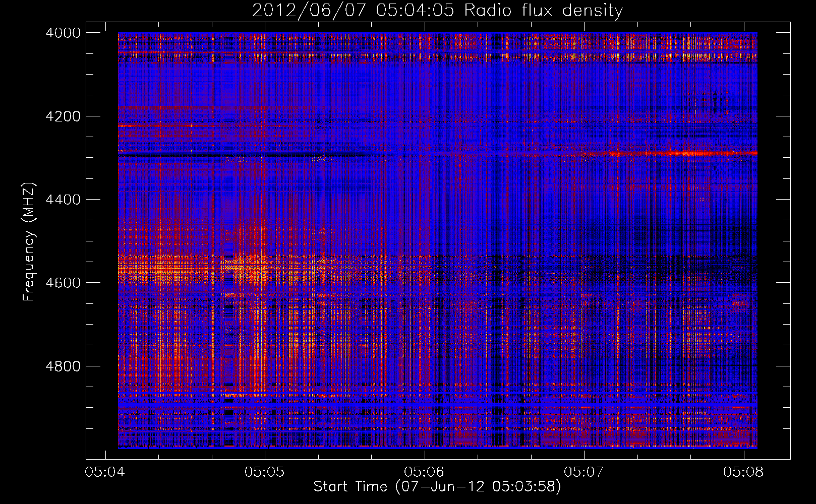Click the plot title 'Radio flux density'
The image size is (816, 504).
point(543,10)
